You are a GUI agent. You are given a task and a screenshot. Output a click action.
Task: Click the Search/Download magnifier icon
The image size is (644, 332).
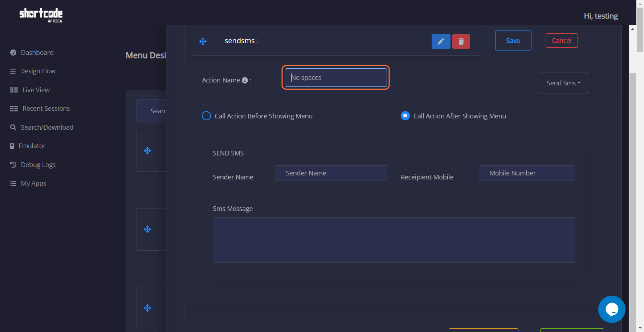(x=13, y=127)
